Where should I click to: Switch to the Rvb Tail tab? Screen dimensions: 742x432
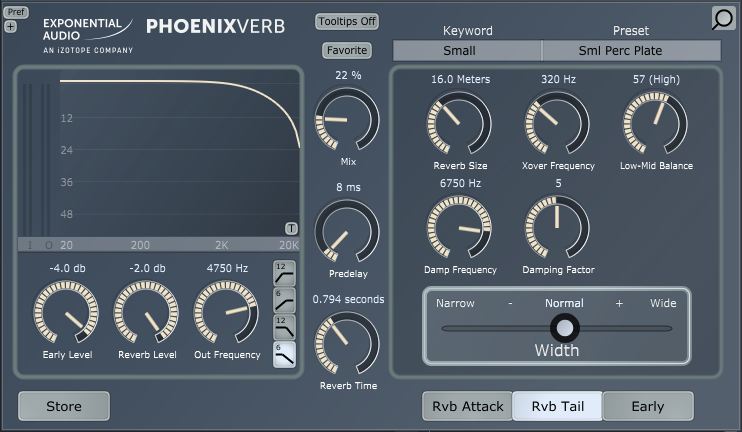557,406
